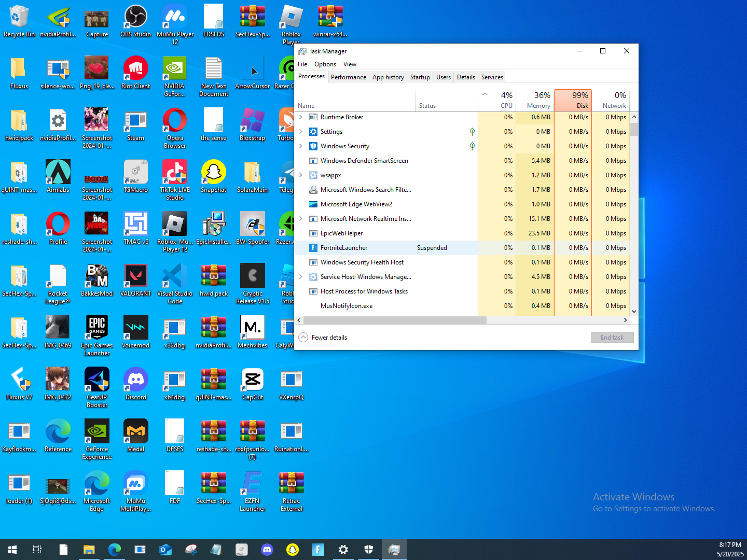Open the CapCut desktop shortcut
This screenshot has height=560, width=747.
pyautogui.click(x=253, y=380)
